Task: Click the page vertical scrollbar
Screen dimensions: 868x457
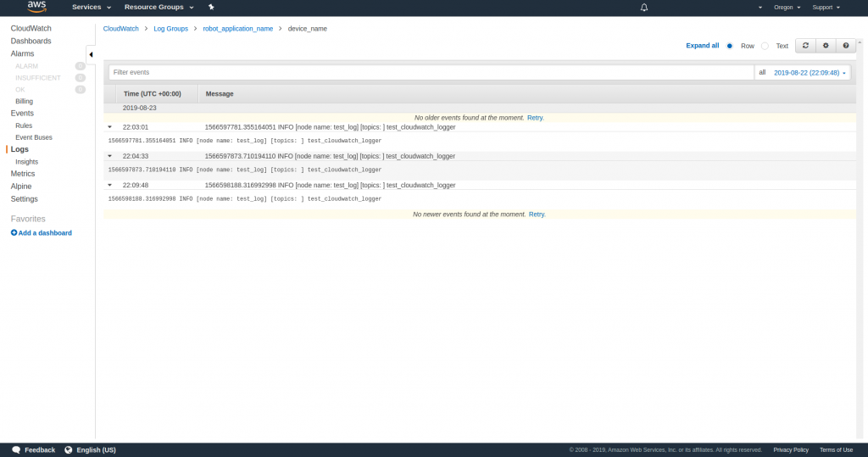Action: [860, 238]
